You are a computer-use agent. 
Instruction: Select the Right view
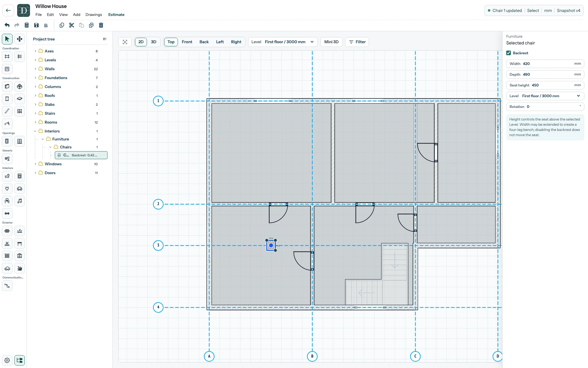[236, 42]
